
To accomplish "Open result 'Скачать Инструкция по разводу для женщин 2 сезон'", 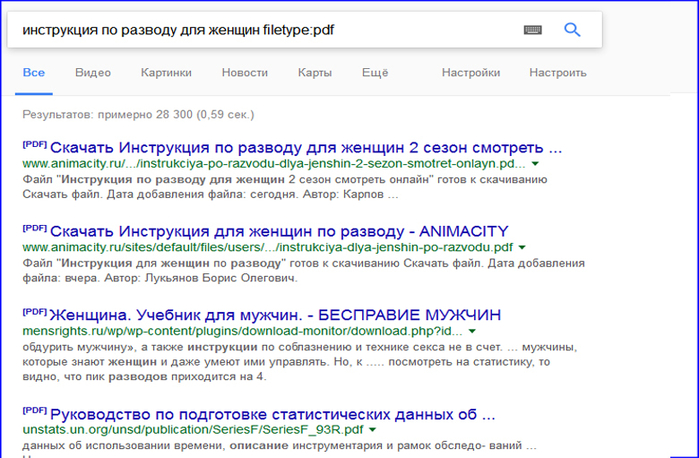I will coord(305,145).
